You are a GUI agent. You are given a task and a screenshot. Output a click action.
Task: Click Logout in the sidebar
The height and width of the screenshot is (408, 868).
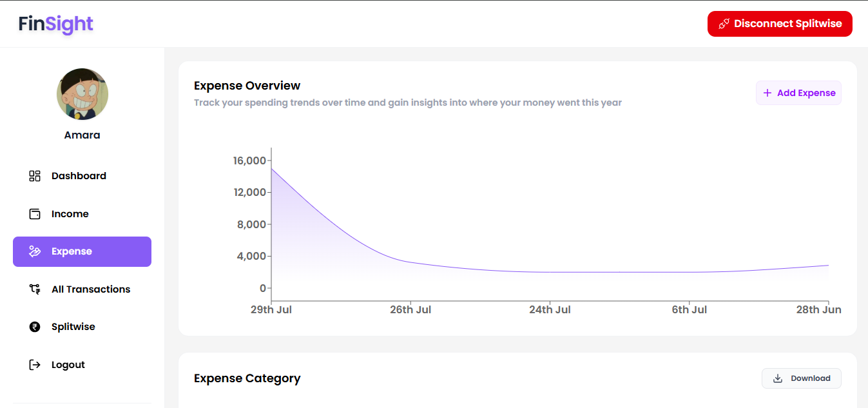point(82,365)
